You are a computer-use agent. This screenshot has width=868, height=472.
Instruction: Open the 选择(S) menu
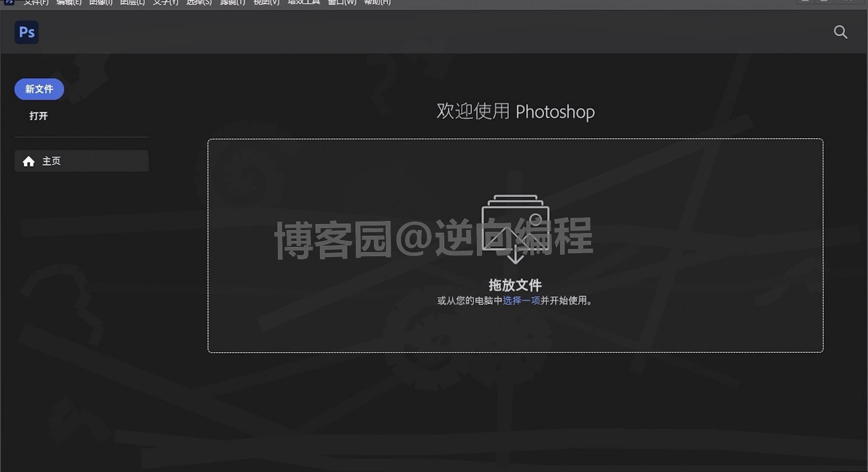tap(199, 3)
